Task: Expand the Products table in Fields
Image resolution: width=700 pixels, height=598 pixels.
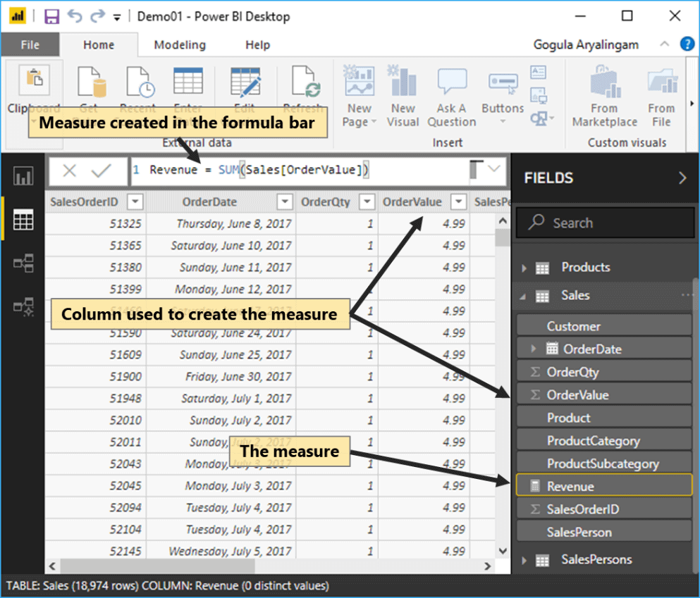Action: pyautogui.click(x=524, y=268)
